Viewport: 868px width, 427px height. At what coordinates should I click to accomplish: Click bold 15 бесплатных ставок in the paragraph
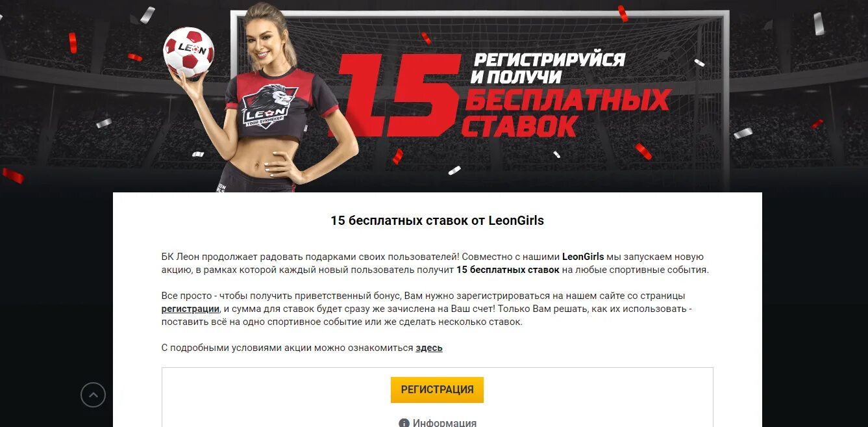(x=508, y=270)
